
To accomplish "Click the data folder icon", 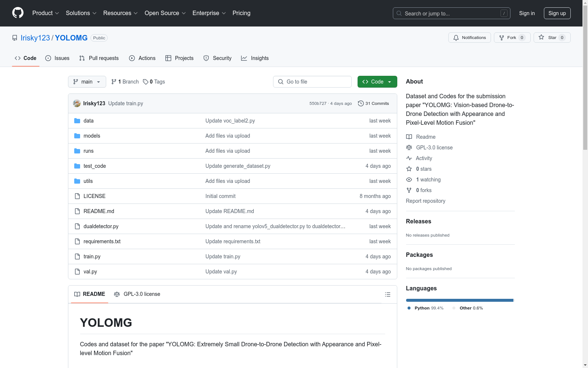I will (x=77, y=121).
